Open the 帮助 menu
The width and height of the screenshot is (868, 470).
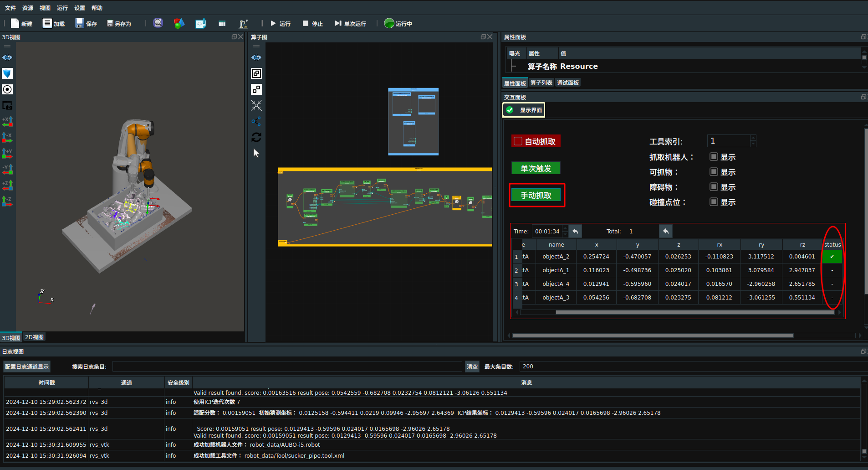[x=97, y=8]
